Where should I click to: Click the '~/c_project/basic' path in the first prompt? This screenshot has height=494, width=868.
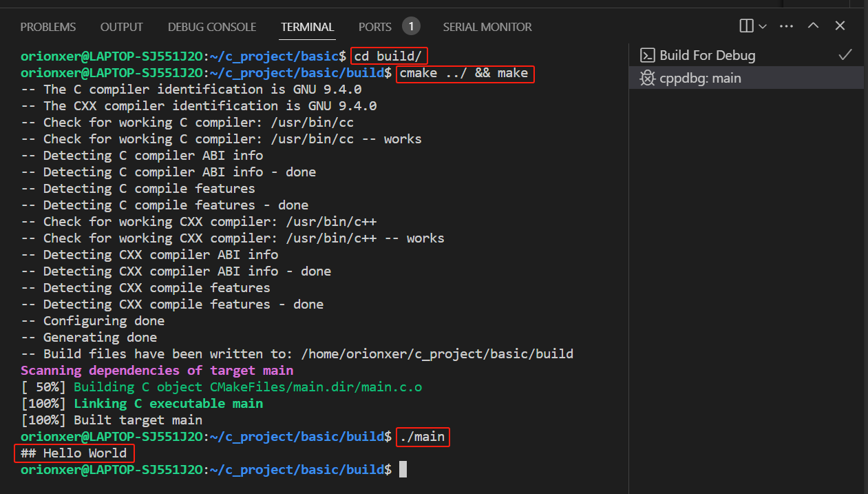pyautogui.click(x=274, y=56)
